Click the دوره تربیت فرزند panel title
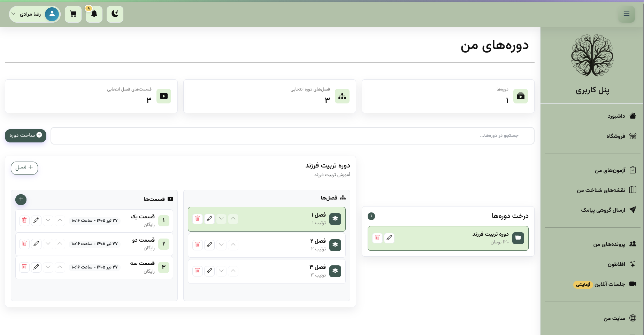The width and height of the screenshot is (644, 335). coord(328,165)
